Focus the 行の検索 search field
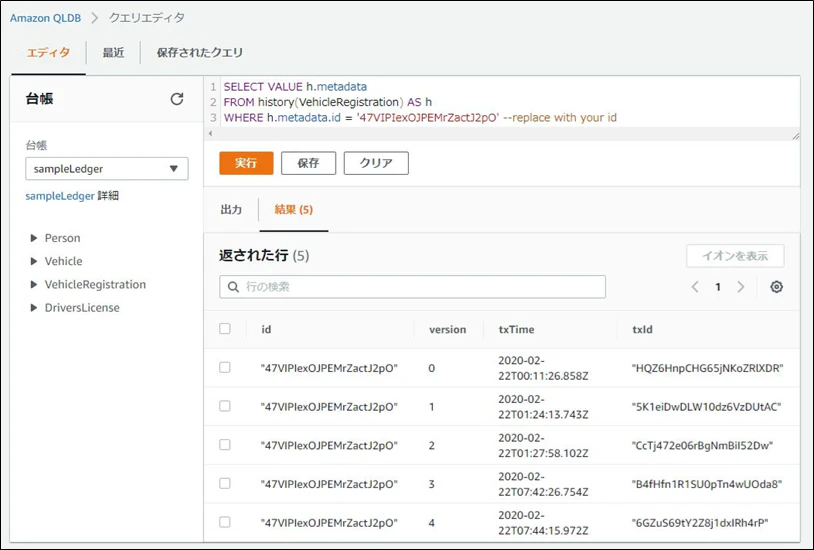Screen dimensions: 814x550 pos(413,287)
